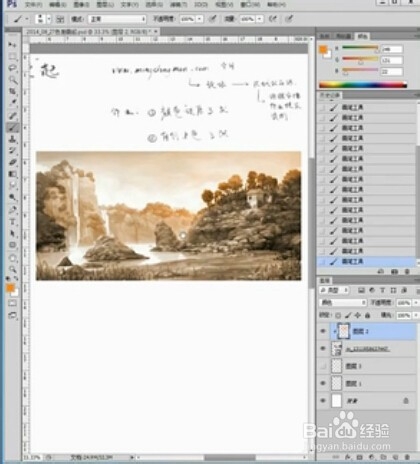Open layer filter 类型 dropdown
The height and width of the screenshot is (464, 420).
(x=334, y=290)
